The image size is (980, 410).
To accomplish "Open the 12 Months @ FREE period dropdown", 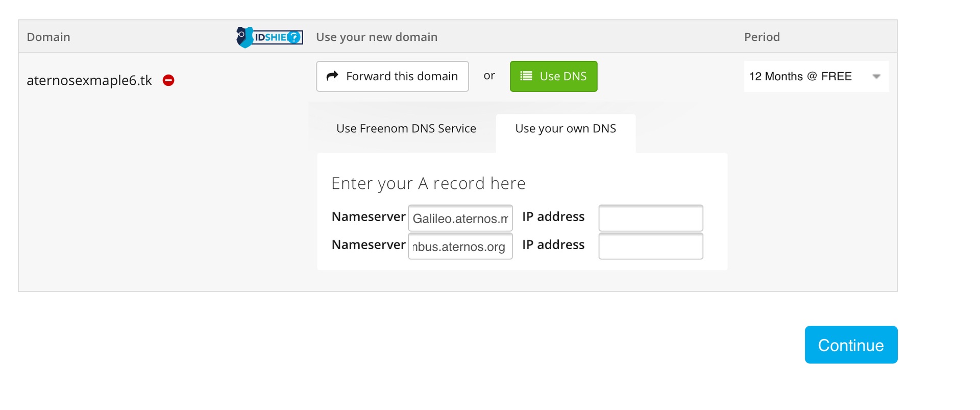I will point(816,77).
